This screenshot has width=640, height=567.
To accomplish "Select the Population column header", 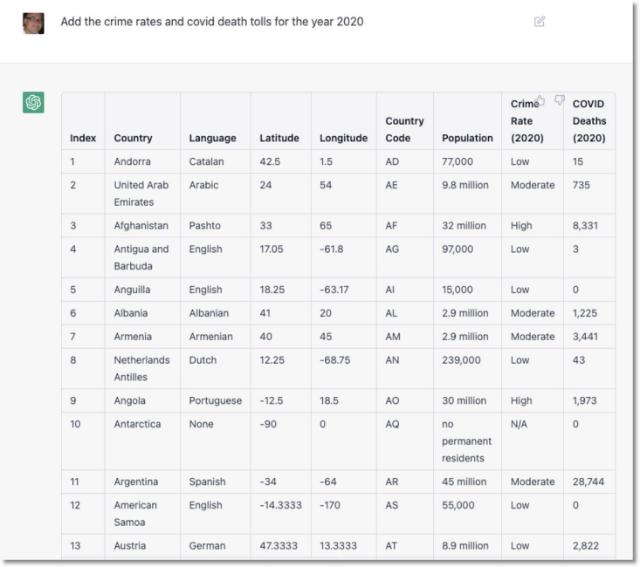I will [x=467, y=138].
